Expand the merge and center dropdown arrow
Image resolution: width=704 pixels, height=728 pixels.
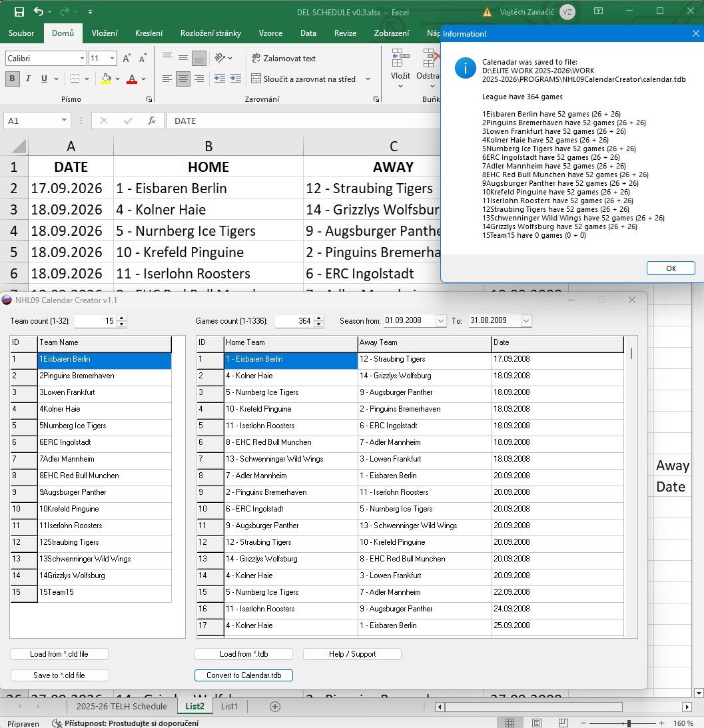click(368, 79)
